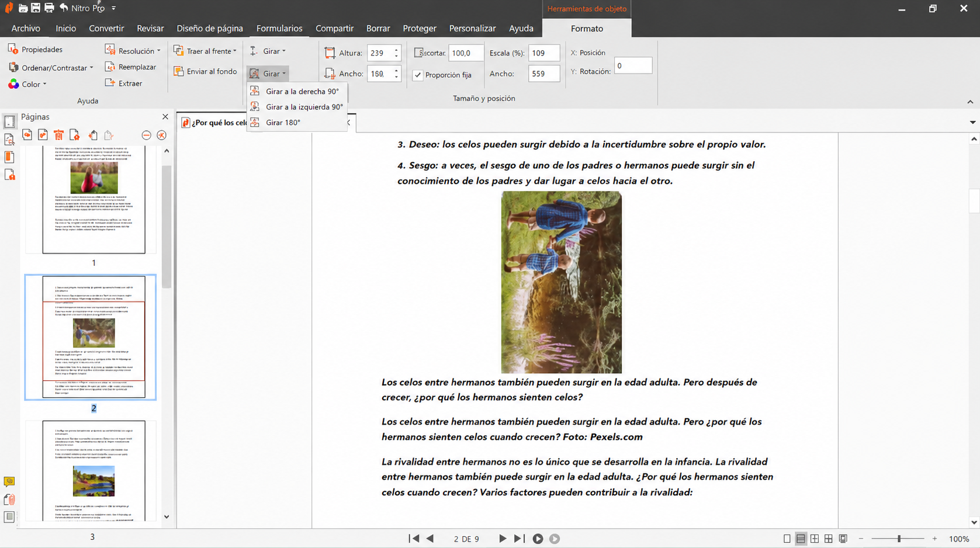Click the previous view round arrow button
Image resolution: width=980 pixels, height=548 pixels.
[538, 539]
